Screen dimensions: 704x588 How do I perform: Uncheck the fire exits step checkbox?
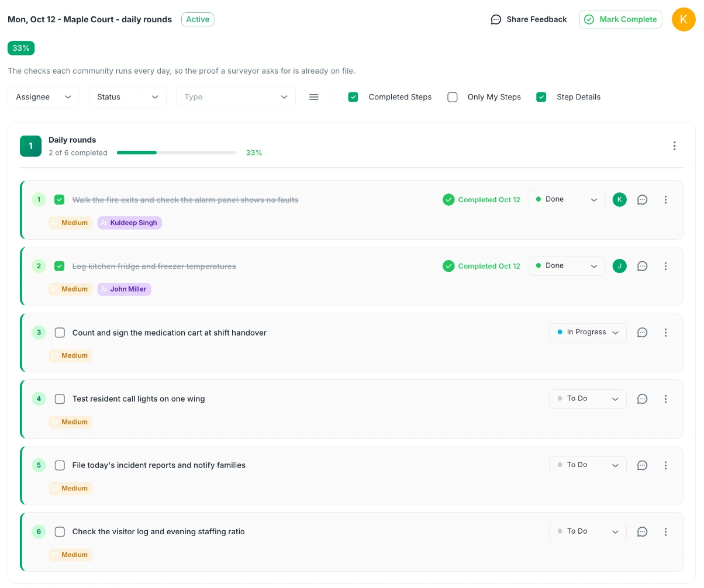pyautogui.click(x=60, y=200)
